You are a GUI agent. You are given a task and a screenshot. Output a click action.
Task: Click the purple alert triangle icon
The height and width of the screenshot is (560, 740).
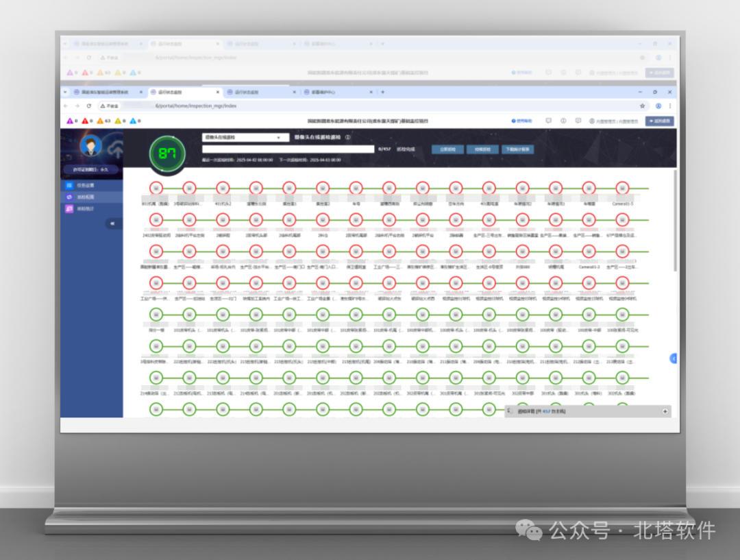pyautogui.click(x=70, y=121)
